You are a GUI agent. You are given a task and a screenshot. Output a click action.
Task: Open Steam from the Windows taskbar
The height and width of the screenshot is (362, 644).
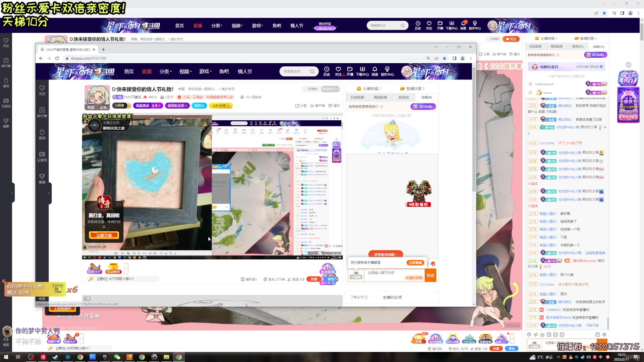coord(55,357)
